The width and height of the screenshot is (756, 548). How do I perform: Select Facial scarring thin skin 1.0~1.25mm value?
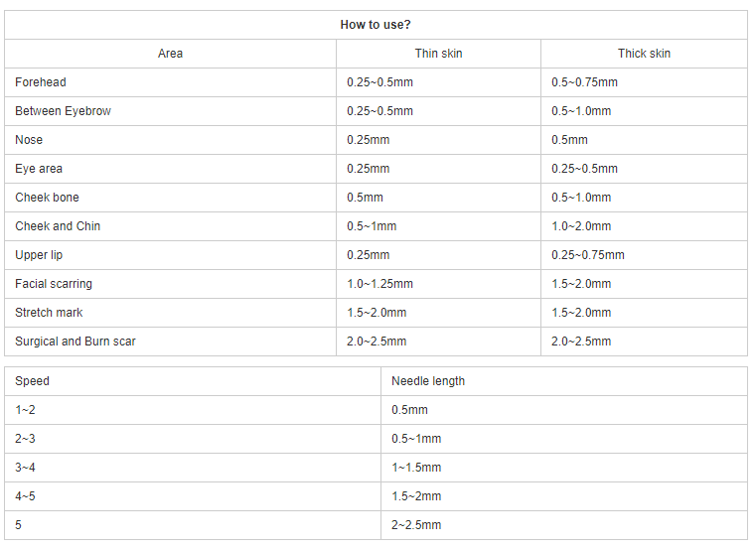point(379,284)
